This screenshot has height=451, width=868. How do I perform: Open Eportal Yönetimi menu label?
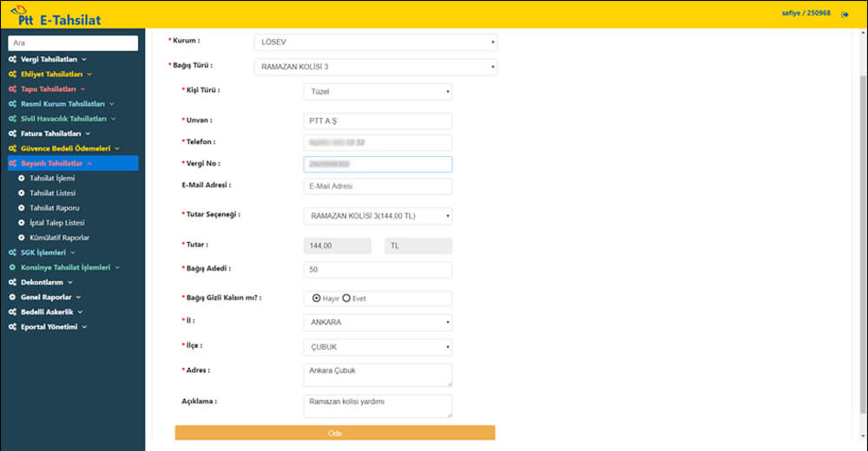coord(49,328)
